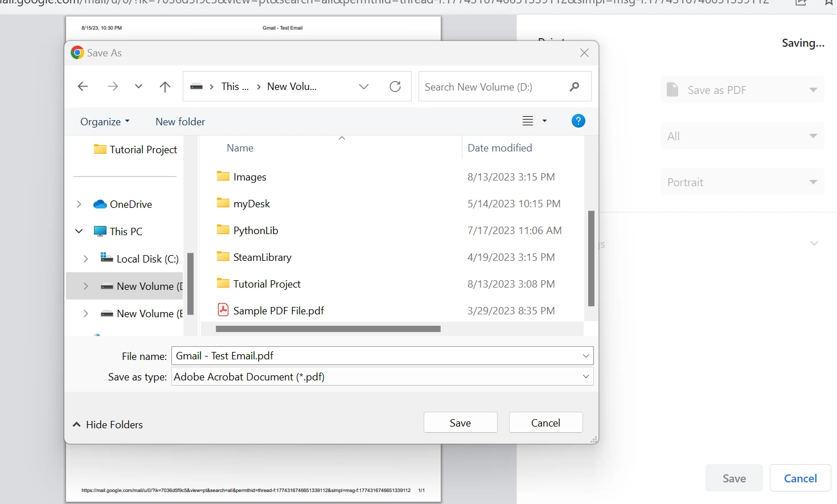Expand the Local Disk (C:) node
The width and height of the screenshot is (837, 504).
(85, 259)
